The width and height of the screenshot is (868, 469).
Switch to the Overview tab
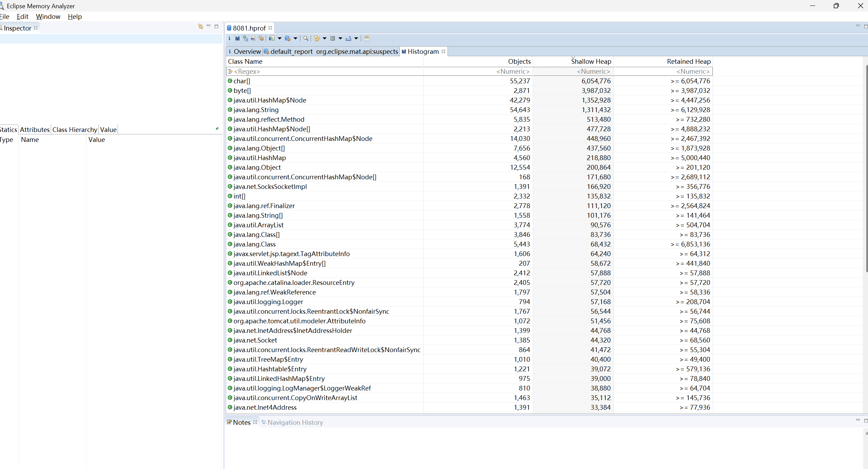click(244, 51)
